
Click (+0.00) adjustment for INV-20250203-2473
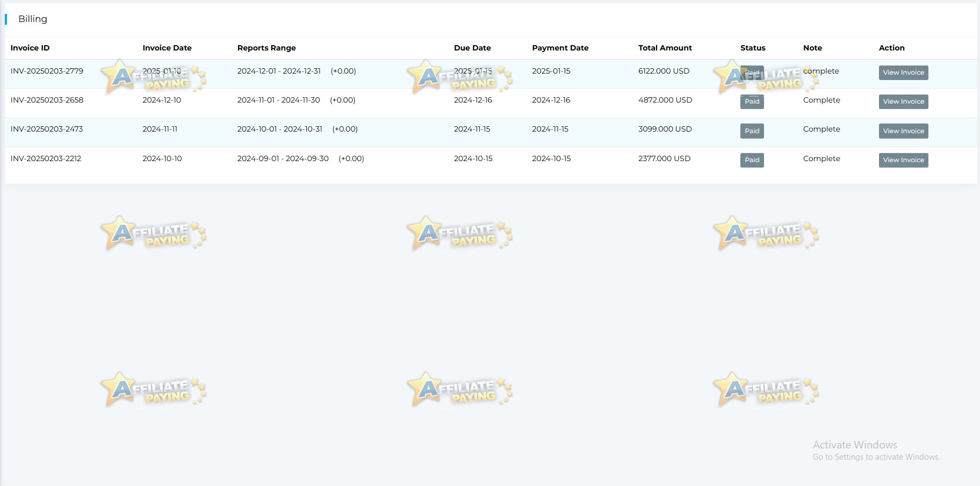point(345,129)
